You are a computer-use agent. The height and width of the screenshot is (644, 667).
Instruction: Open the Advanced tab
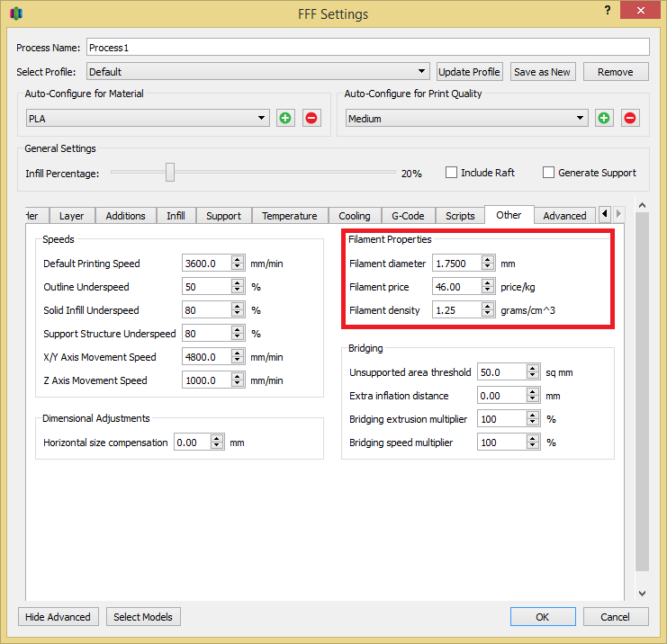click(564, 216)
